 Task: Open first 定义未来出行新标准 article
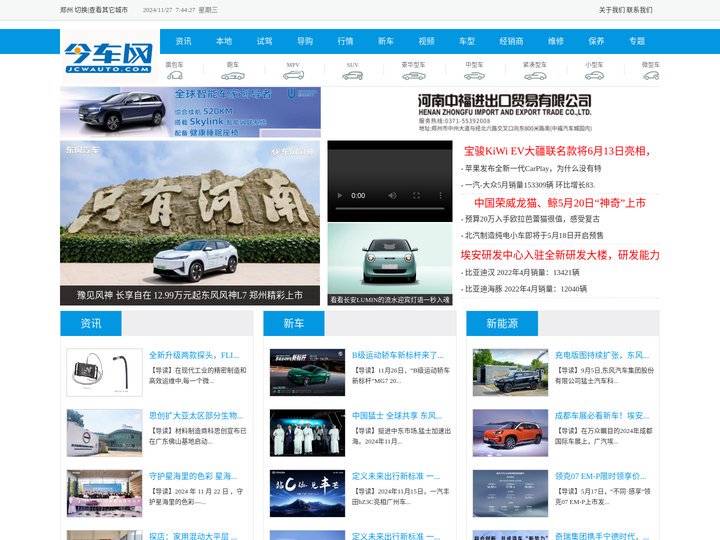[396, 476]
